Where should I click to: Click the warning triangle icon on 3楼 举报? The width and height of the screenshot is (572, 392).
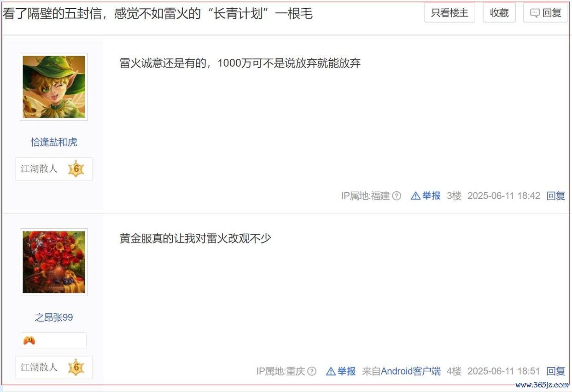(x=415, y=196)
